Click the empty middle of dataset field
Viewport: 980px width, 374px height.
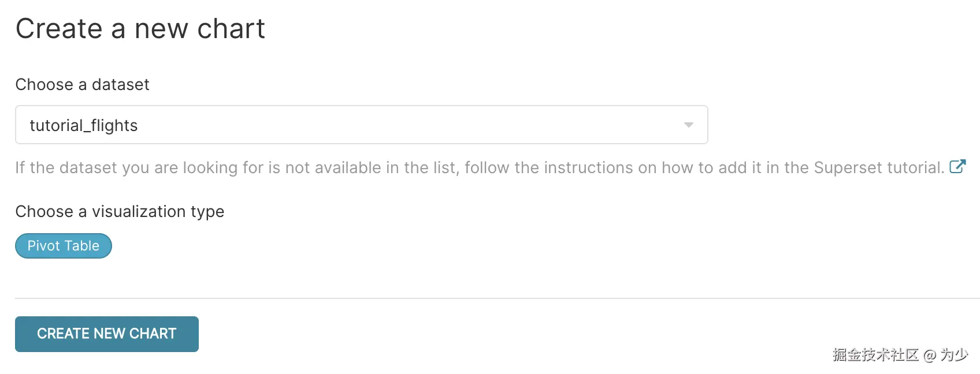404,125
